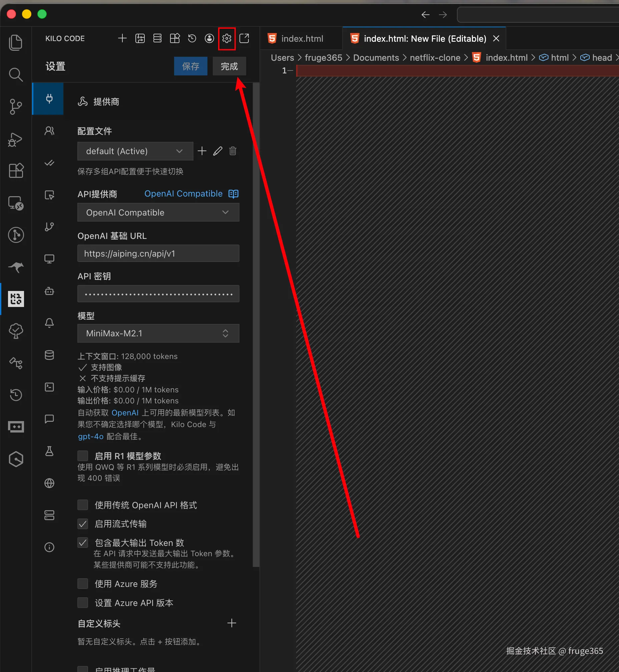
Task: Check 使用传统 OpenAI API 格式 option
Action: (x=83, y=505)
